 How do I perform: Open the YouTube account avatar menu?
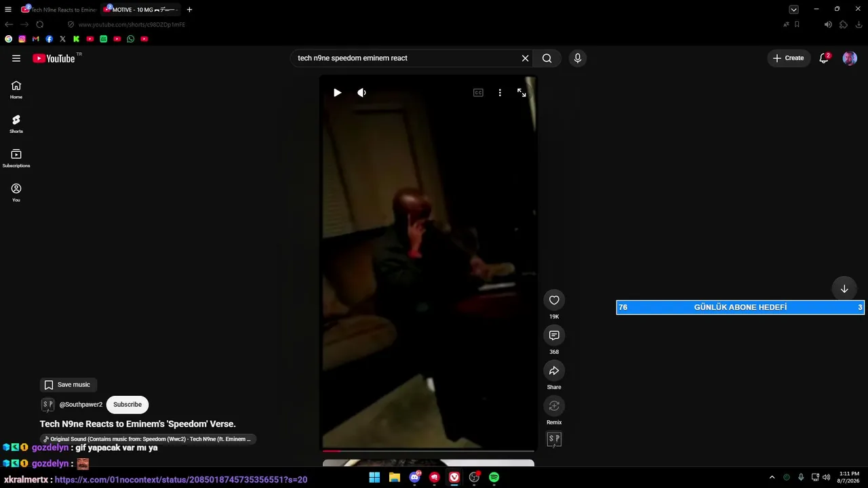[x=850, y=58]
